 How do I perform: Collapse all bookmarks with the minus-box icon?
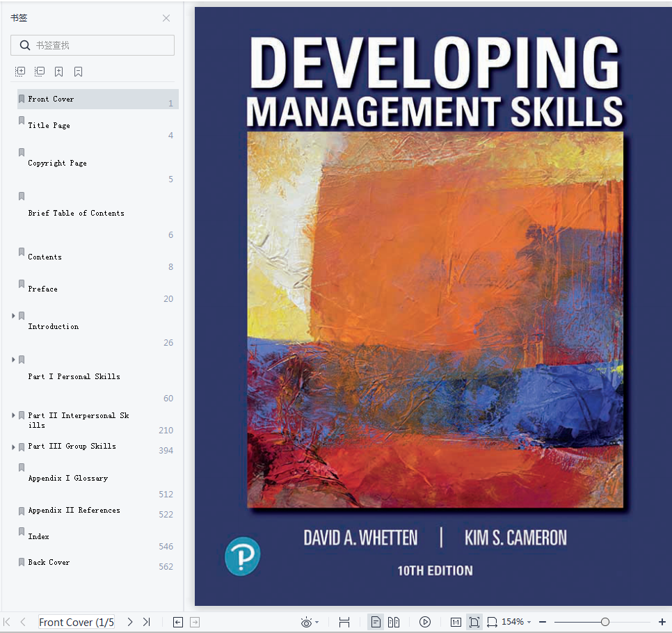40,72
